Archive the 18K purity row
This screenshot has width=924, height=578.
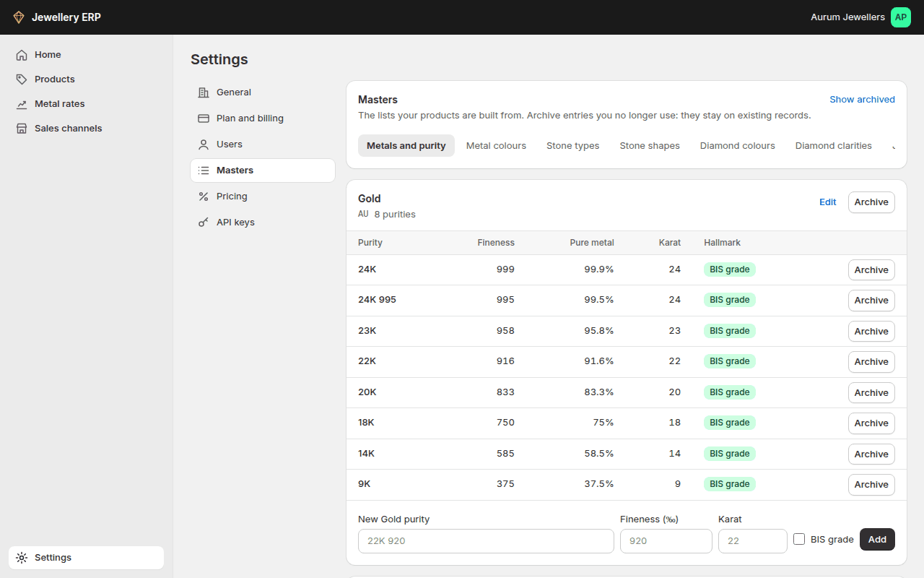(871, 423)
